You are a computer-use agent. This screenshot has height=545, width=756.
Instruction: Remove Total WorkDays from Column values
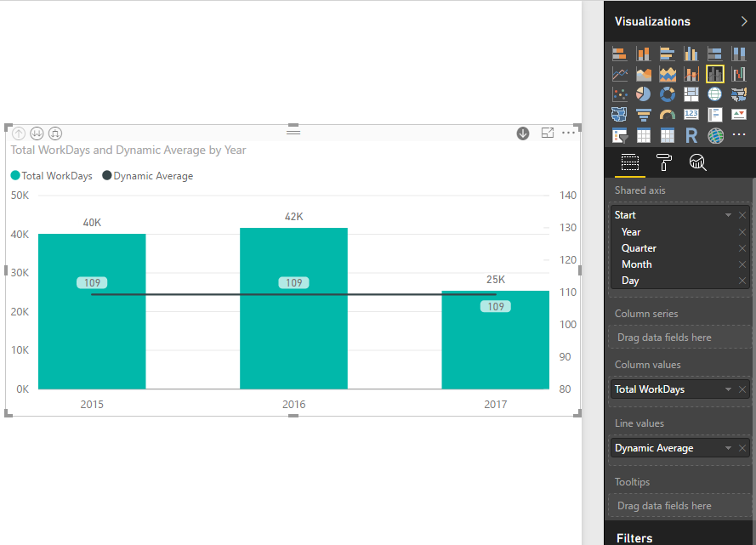(x=742, y=389)
